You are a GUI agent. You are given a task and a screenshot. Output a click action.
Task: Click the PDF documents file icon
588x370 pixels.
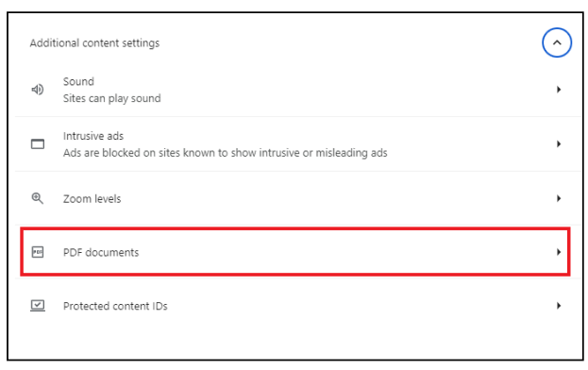pyautogui.click(x=38, y=252)
